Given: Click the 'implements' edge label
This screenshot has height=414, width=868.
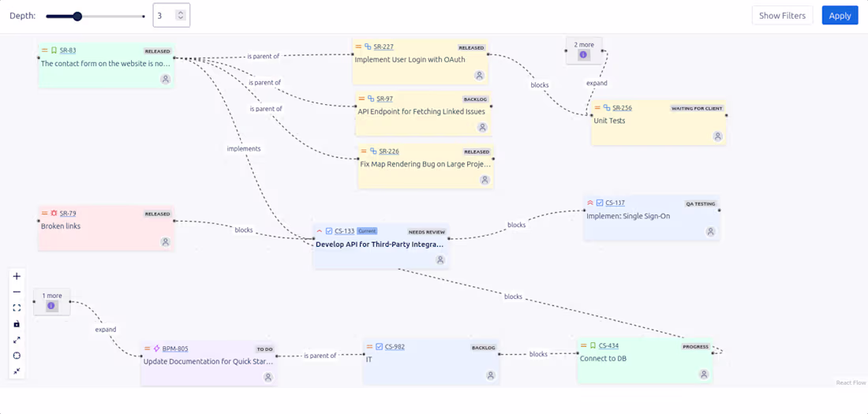Looking at the screenshot, I should 244,149.
